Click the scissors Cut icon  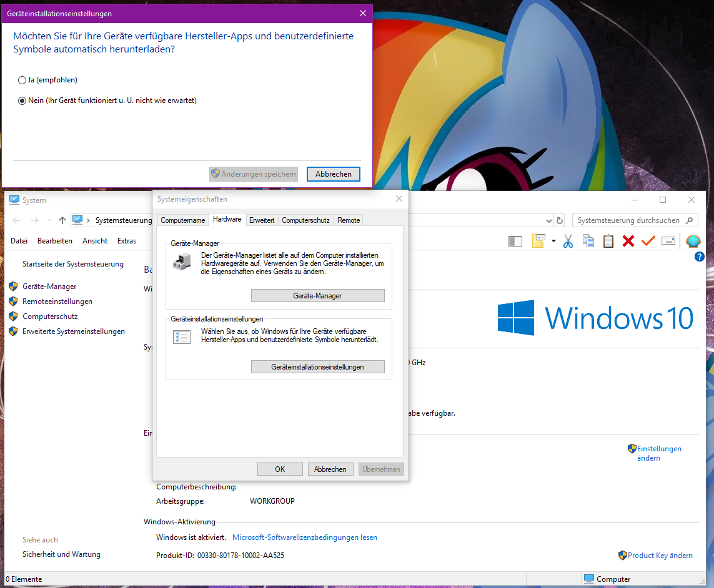(568, 241)
